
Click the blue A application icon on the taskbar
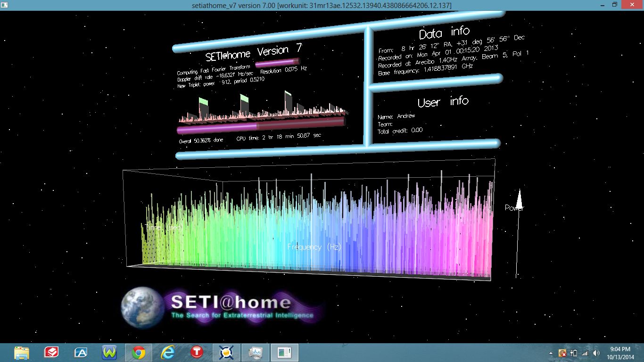pyautogui.click(x=80, y=352)
